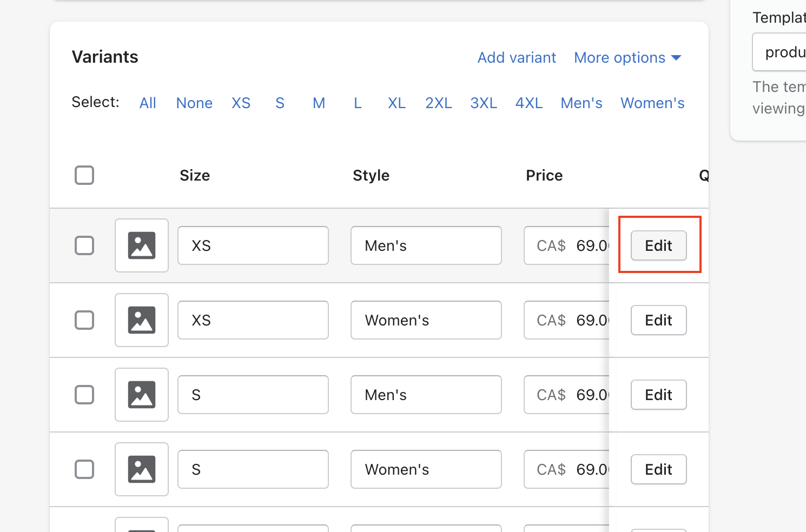Filter selection by Women's style

point(652,103)
